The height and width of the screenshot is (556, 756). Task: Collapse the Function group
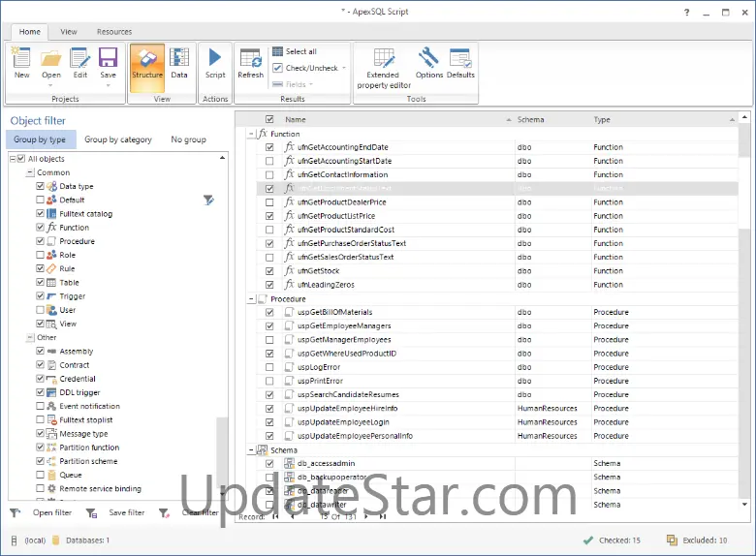pos(251,134)
